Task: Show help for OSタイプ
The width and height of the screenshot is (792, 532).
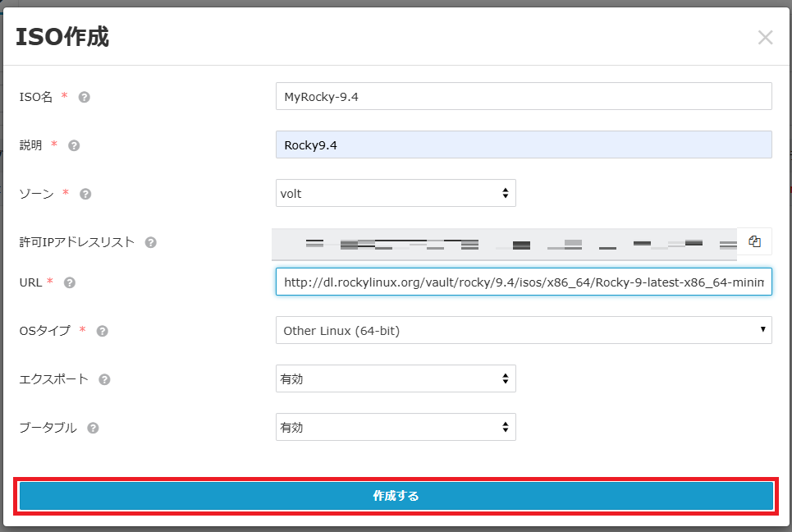Action: (x=103, y=331)
